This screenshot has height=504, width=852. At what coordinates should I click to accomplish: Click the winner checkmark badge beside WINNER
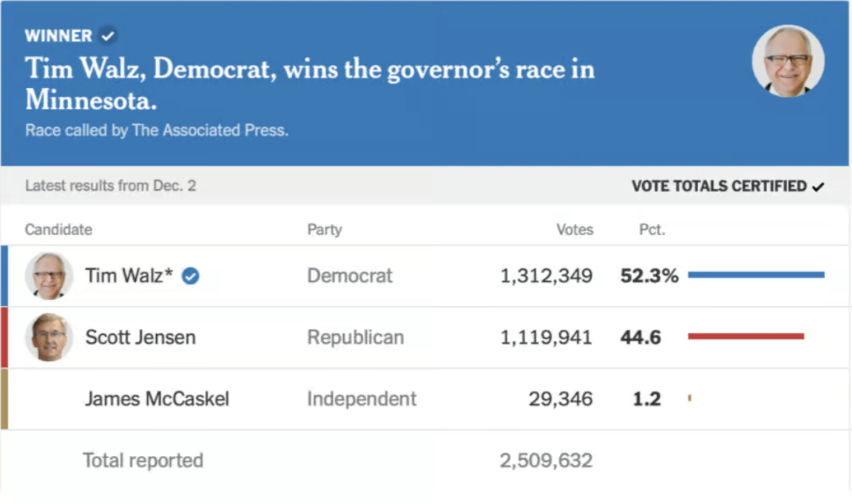tap(108, 35)
